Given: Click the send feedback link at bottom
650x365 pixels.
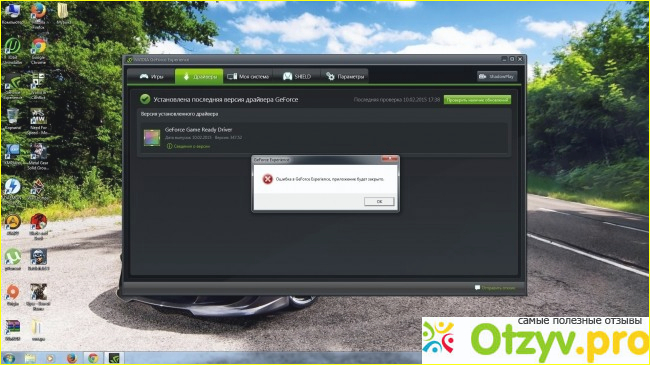Looking at the screenshot, I should coord(495,287).
